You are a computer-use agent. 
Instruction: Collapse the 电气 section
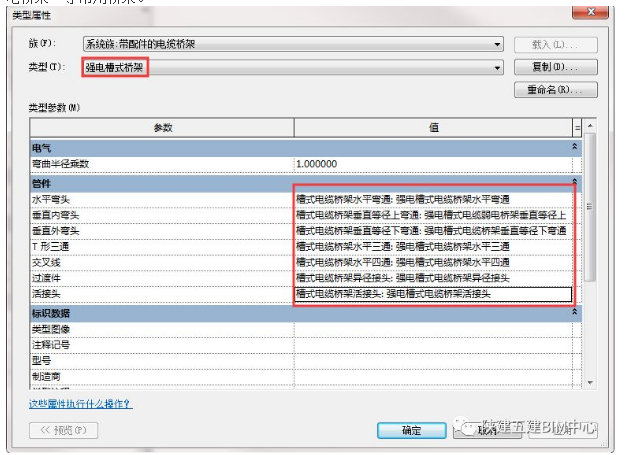tap(574, 147)
